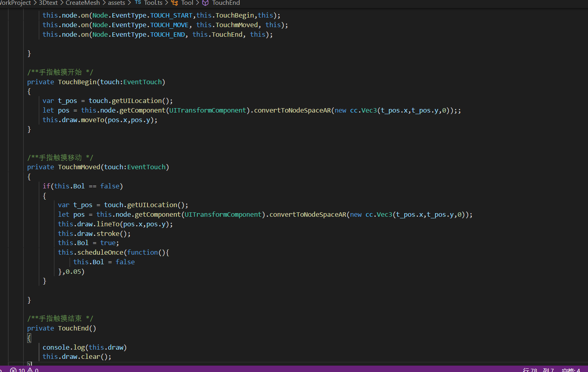Click the 'private TouchmMoved(touch:EventTouch)' declaration

[98, 167]
